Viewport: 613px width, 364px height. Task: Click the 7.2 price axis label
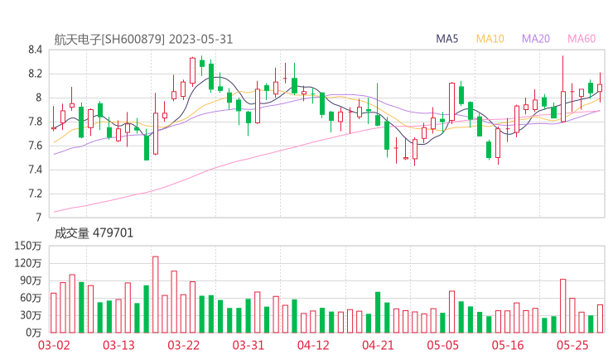pos(35,194)
